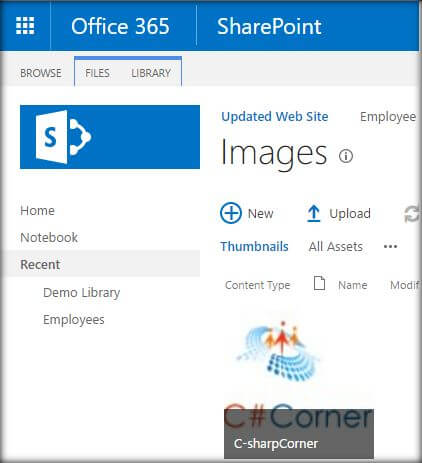The width and height of the screenshot is (422, 463).
Task: Click the Office 365 header link
Action: coord(120,26)
